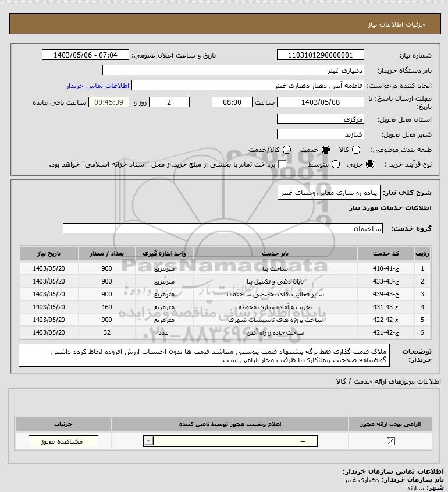
Task: Click اعلام وضعیت مجوز توسط تامین کننده header
Action: pyautogui.click(x=230, y=424)
